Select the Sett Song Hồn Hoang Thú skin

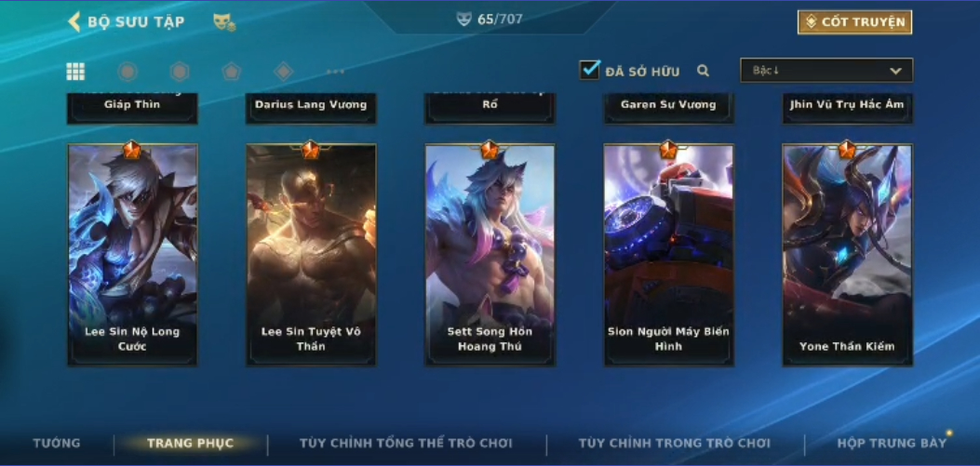point(490,255)
